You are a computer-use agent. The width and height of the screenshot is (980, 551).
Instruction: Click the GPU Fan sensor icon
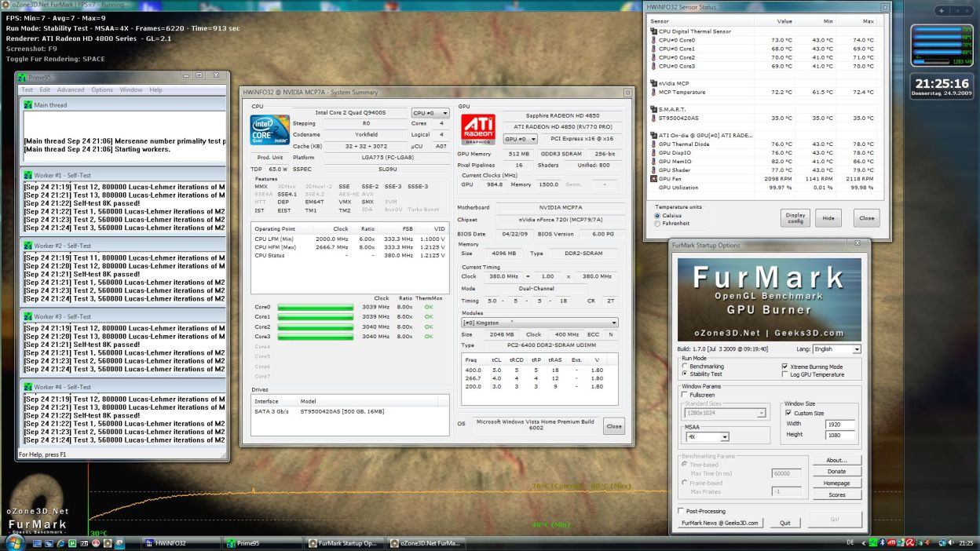[653, 179]
